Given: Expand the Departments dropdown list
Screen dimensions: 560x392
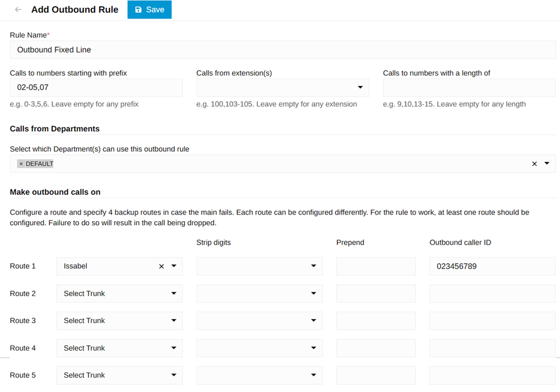Looking at the screenshot, I should (x=547, y=164).
